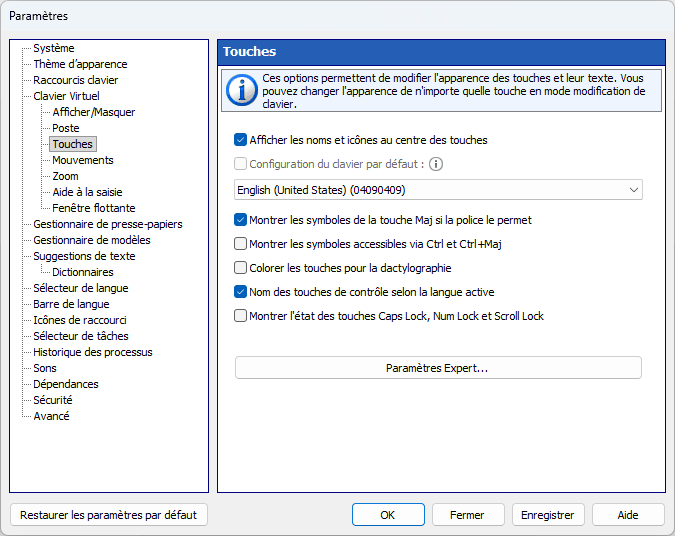Open the Aide help button
Image resolution: width=675 pixels, height=536 pixels.
(x=628, y=515)
